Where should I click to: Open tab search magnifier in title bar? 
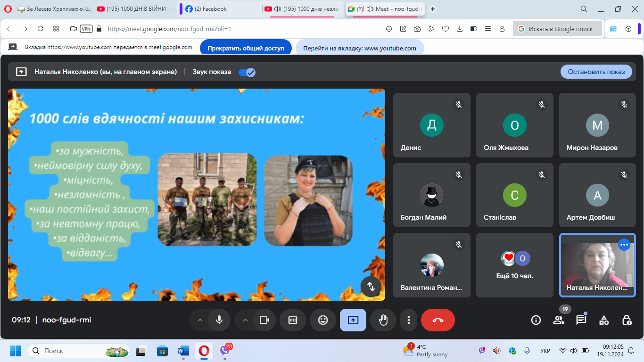click(x=584, y=9)
